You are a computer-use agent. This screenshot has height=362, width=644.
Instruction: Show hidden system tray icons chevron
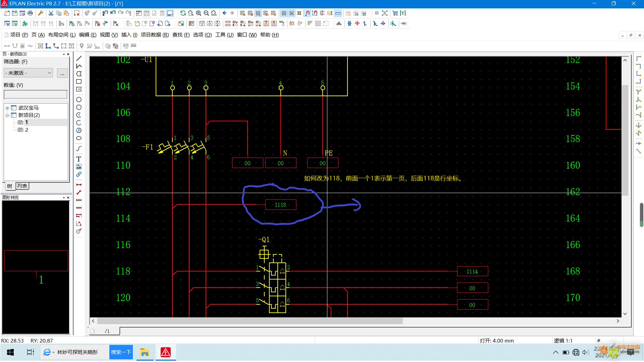point(555,352)
